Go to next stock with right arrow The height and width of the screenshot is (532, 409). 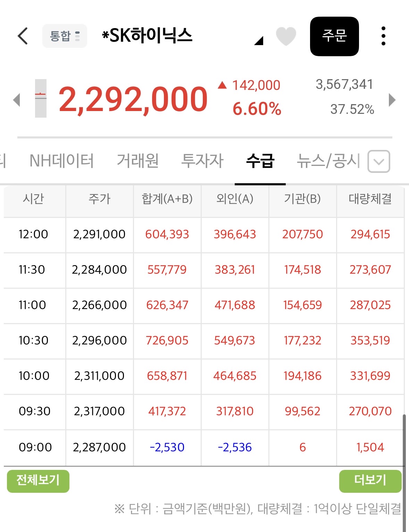392,100
